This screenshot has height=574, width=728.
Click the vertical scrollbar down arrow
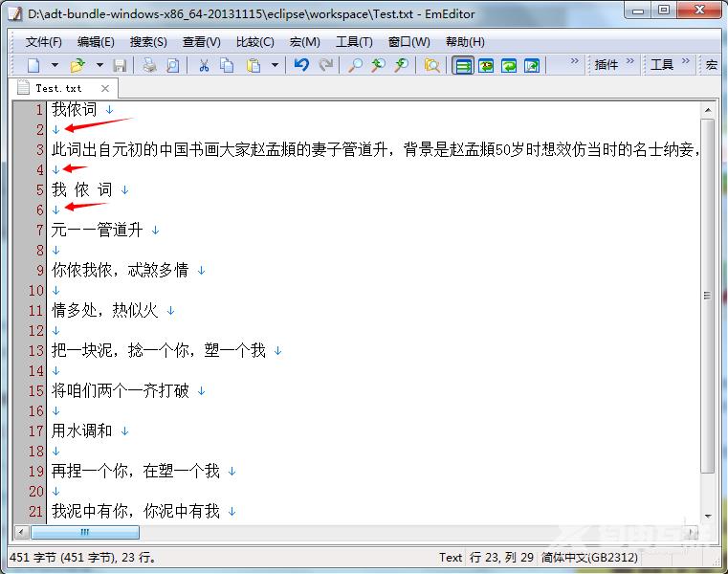click(708, 516)
